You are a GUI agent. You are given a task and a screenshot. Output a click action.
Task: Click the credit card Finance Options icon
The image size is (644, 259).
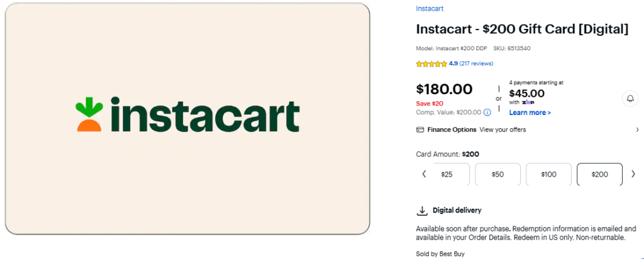[x=419, y=129]
